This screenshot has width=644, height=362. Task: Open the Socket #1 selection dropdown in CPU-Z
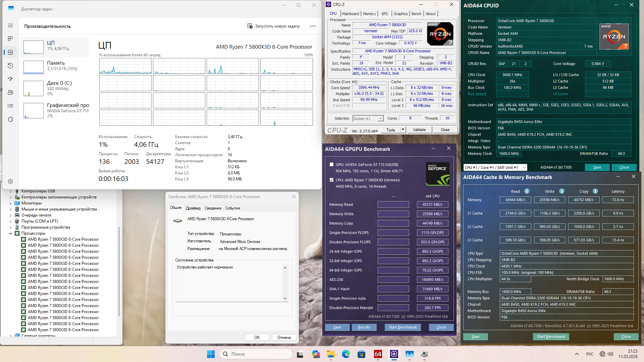(368, 118)
